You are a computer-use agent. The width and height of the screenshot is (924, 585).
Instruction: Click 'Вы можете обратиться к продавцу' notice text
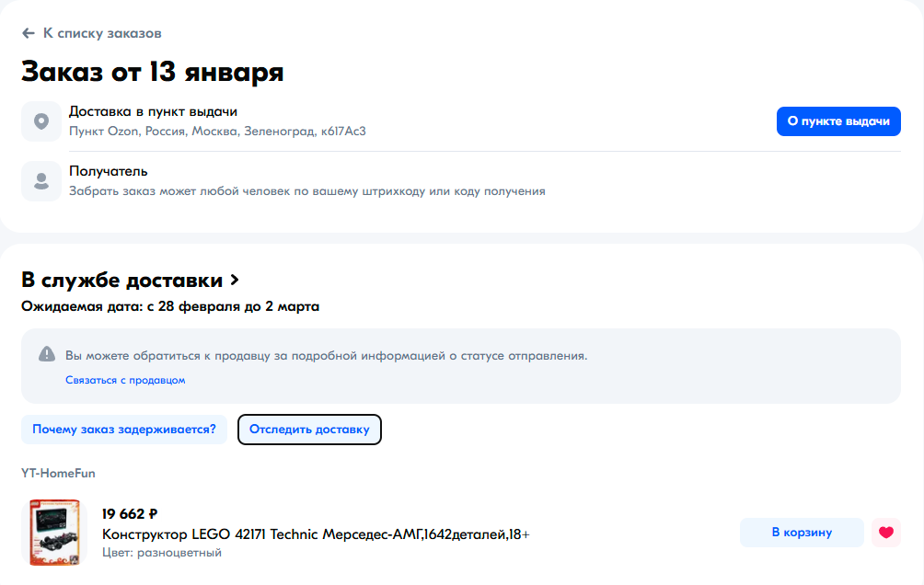[327, 356]
